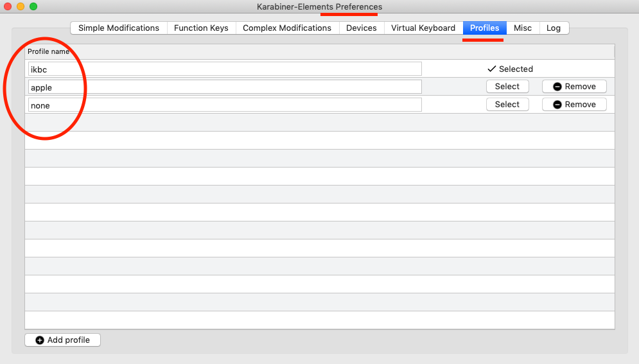The height and width of the screenshot is (364, 639).
Task: Select the none profile
Action: tap(507, 104)
